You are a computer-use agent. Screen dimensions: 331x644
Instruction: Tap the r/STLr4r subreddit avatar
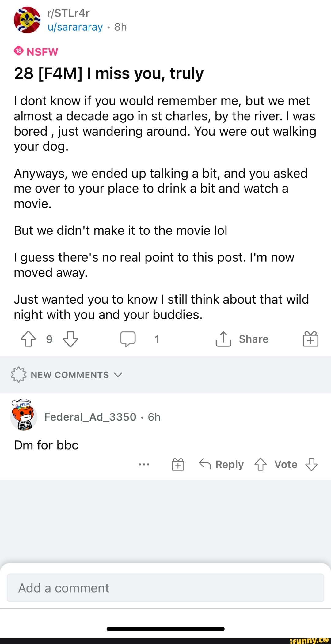(27, 20)
